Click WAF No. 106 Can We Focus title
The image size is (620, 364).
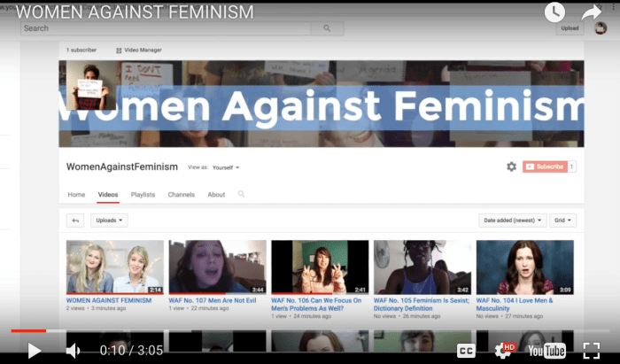pos(316,305)
